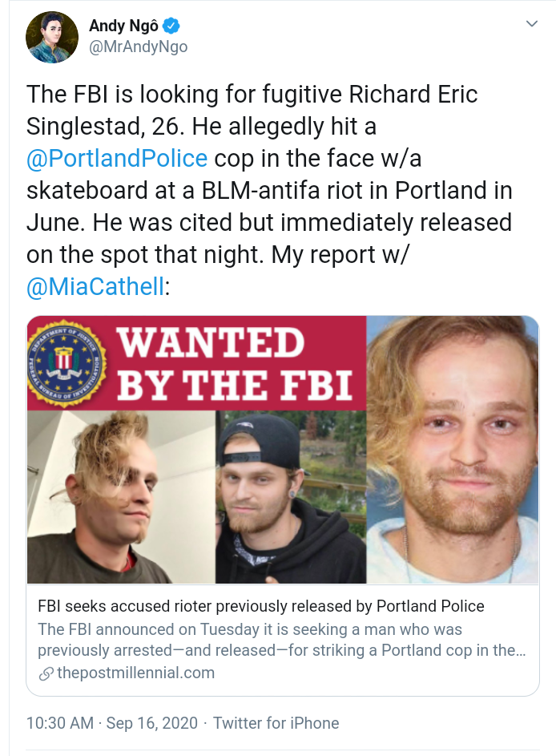Click the display name Andy Ngô
This screenshot has width=556, height=756.
pyautogui.click(x=123, y=26)
